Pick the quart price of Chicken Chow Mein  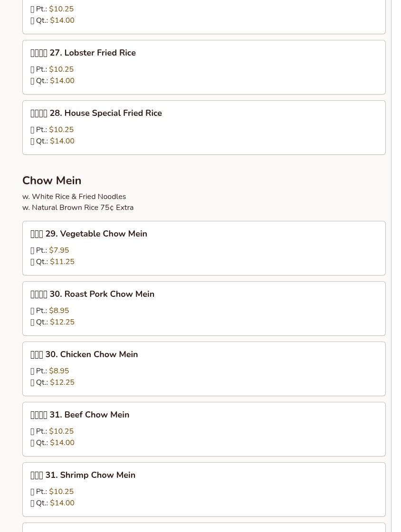coord(62,382)
